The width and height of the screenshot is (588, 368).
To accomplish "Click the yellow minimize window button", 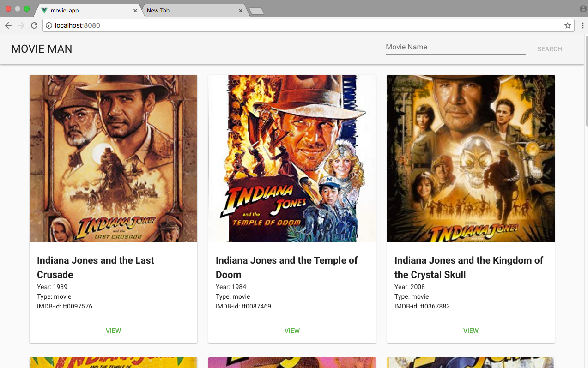I will click(x=18, y=9).
